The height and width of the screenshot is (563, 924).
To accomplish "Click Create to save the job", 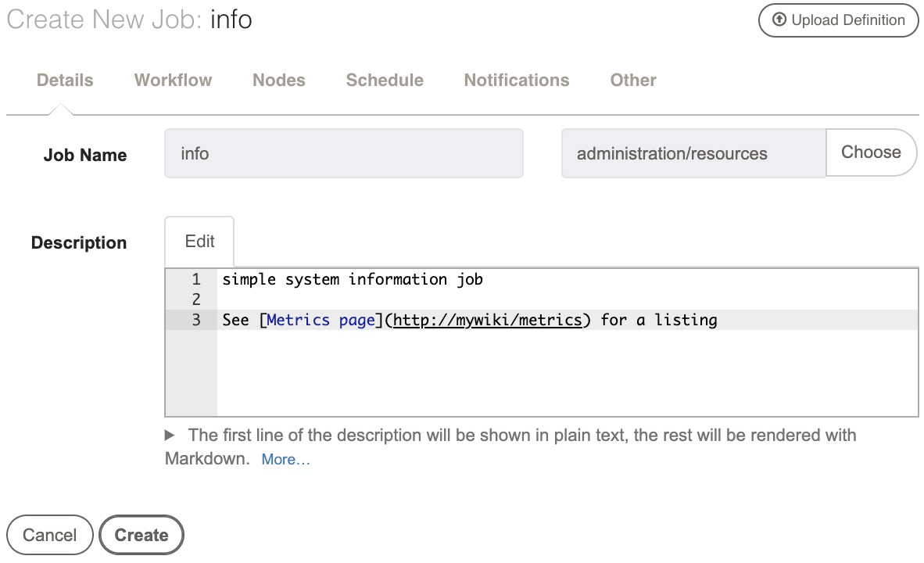I will tap(141, 535).
